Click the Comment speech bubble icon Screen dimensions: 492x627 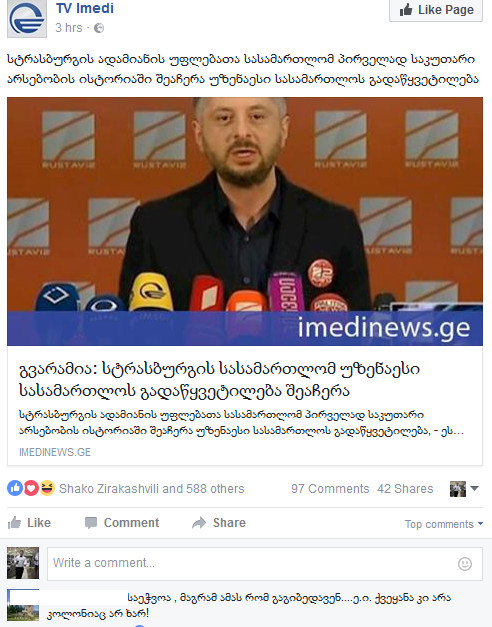pos(91,523)
